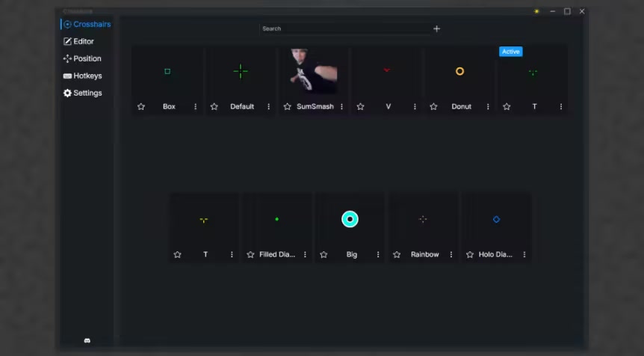Click the plus icon beside the search bar
This screenshot has height=356, width=644.
(x=436, y=28)
